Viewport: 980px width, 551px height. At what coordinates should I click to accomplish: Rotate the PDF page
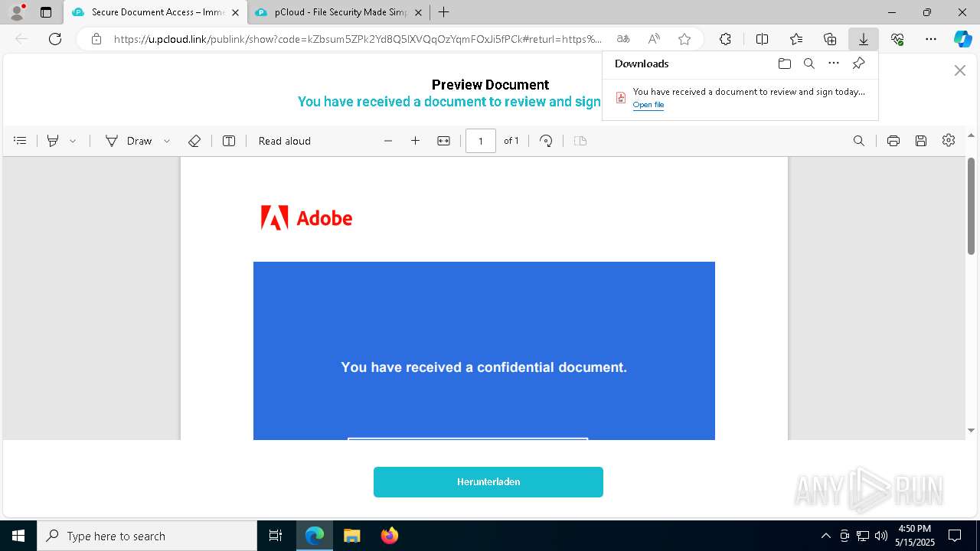(x=546, y=141)
